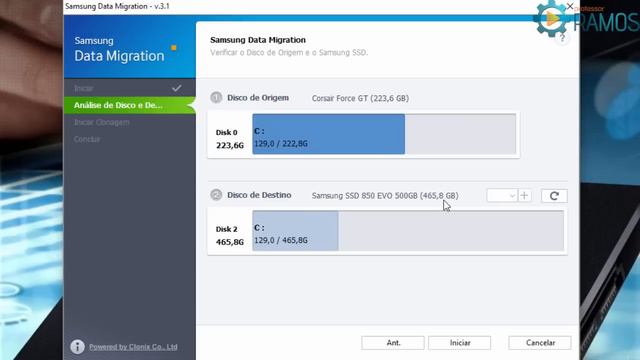This screenshot has height=360, width=640.
Task: Click the checkmark beside the Iniciar step
Action: [176, 88]
